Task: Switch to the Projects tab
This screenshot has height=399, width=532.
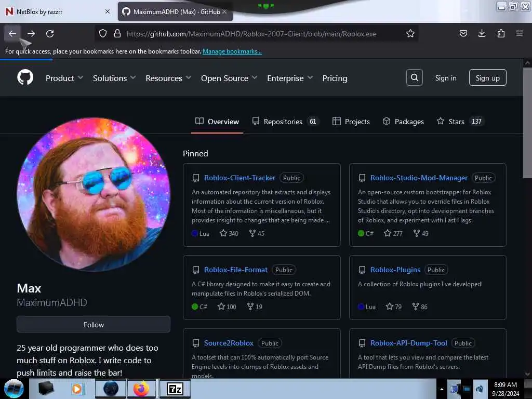Action: (351, 122)
